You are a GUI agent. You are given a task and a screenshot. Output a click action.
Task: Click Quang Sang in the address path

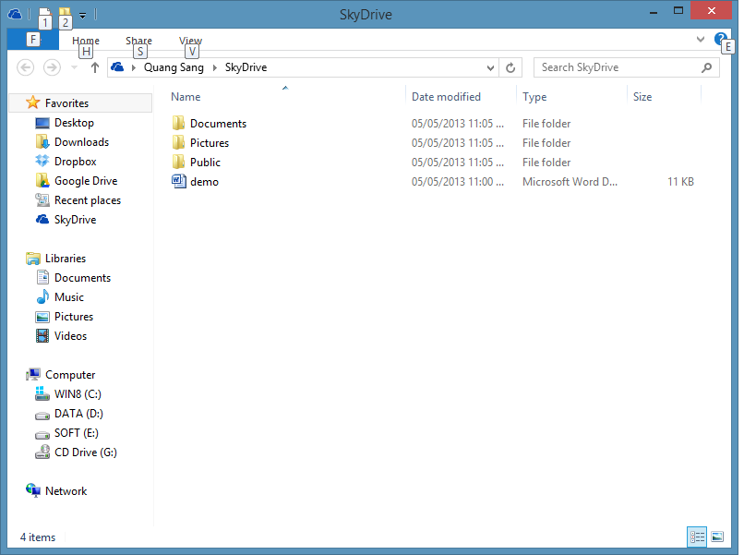point(174,67)
